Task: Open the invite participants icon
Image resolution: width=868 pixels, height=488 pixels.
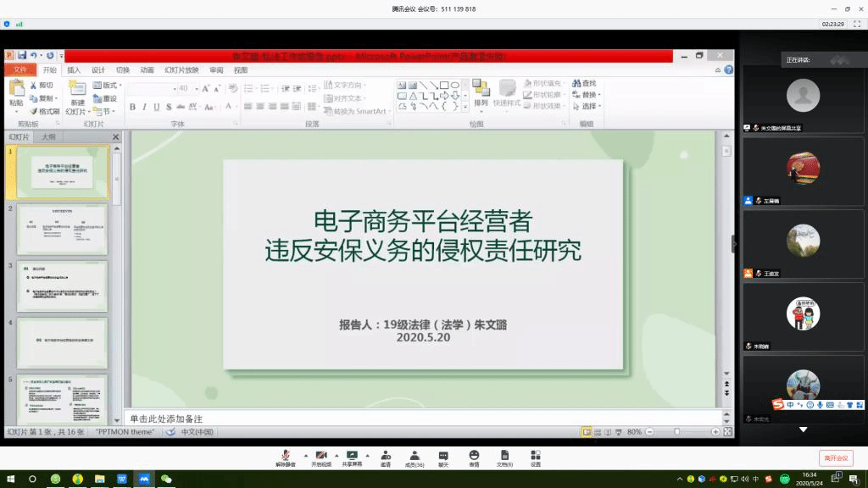Action: (x=385, y=456)
